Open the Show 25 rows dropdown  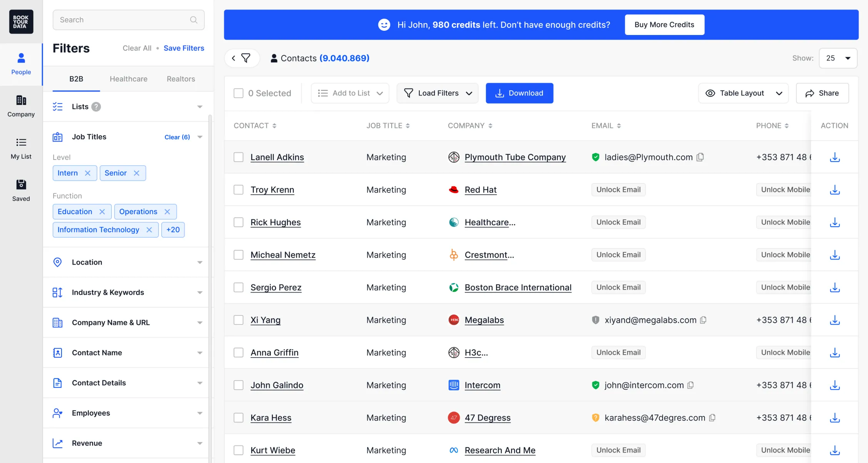point(838,58)
